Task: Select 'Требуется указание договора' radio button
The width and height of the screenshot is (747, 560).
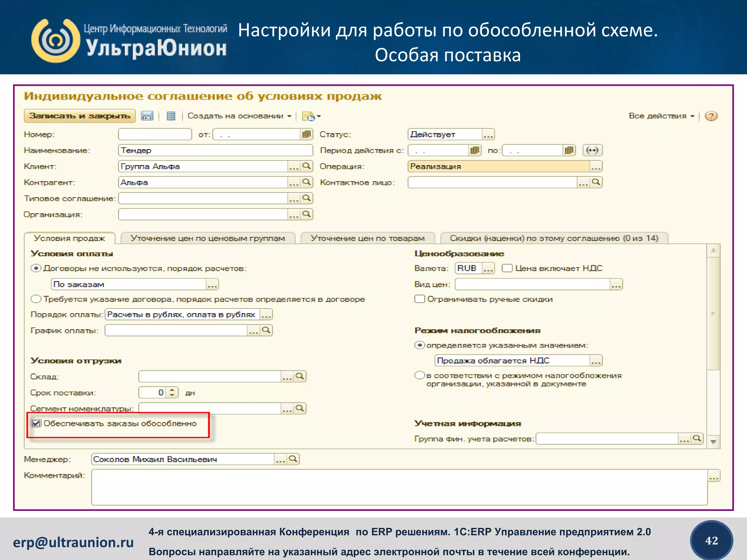Action: coord(36,299)
